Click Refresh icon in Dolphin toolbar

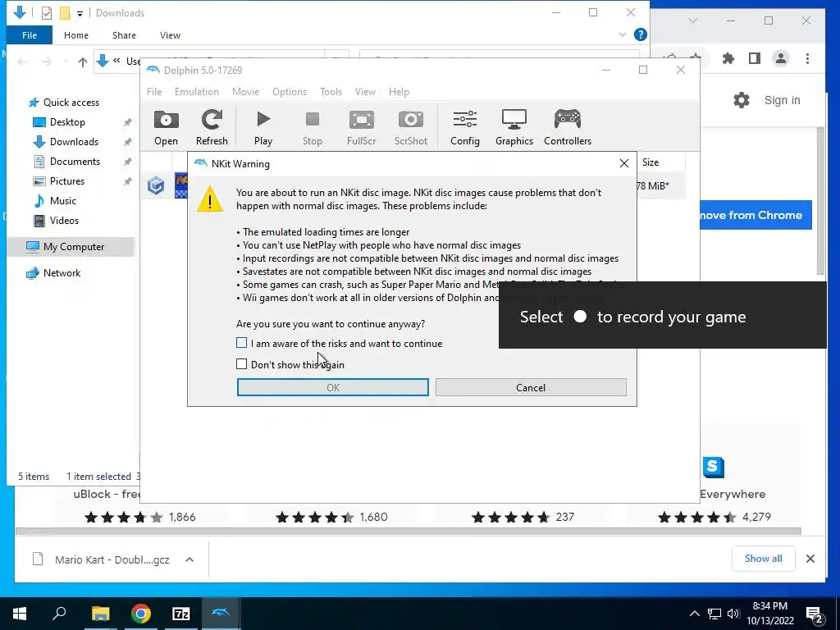coord(212,127)
